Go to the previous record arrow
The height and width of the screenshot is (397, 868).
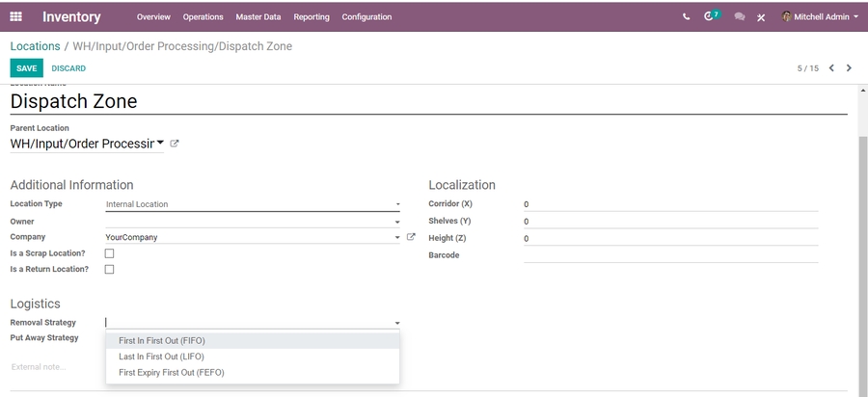pos(831,68)
